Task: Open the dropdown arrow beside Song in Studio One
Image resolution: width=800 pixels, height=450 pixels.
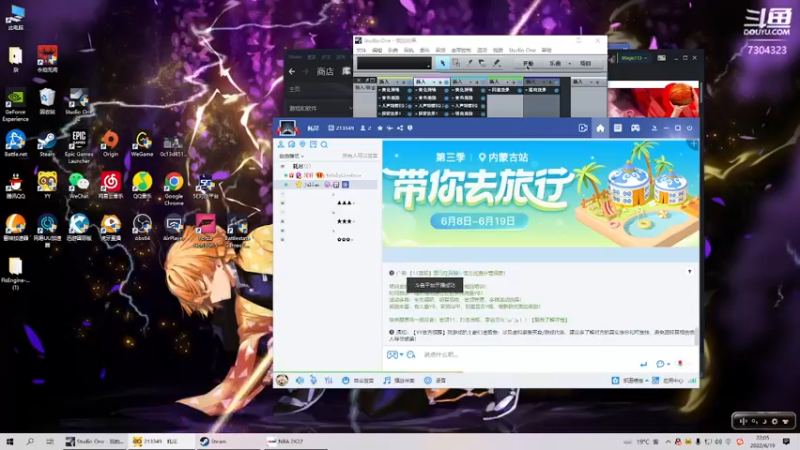Action: 569,63
